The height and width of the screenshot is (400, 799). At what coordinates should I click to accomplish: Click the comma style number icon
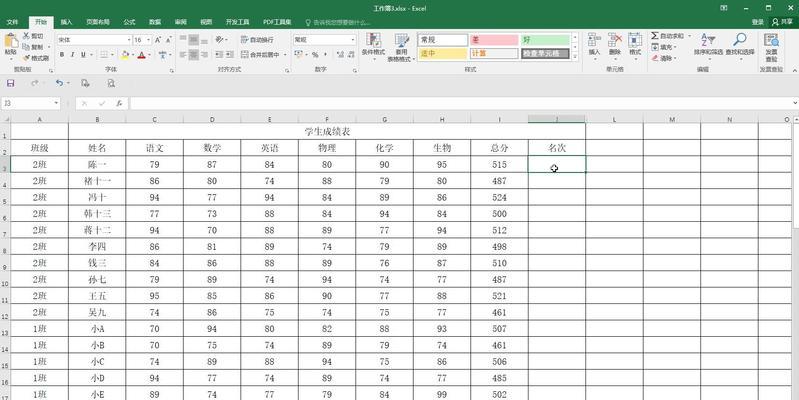tap(326, 55)
